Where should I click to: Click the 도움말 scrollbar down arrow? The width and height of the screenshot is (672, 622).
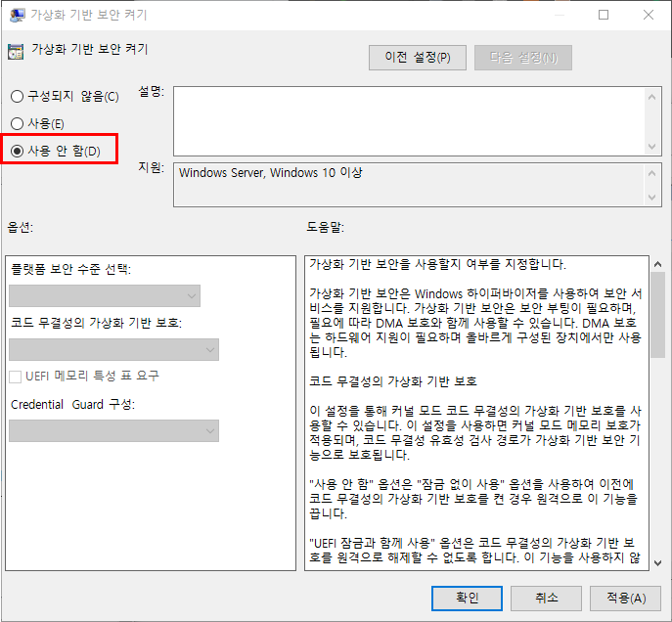(657, 563)
